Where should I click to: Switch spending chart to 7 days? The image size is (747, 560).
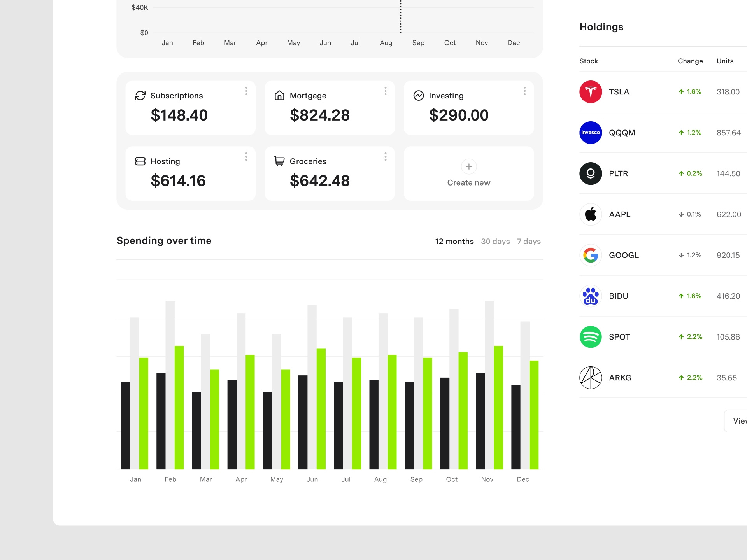(529, 241)
